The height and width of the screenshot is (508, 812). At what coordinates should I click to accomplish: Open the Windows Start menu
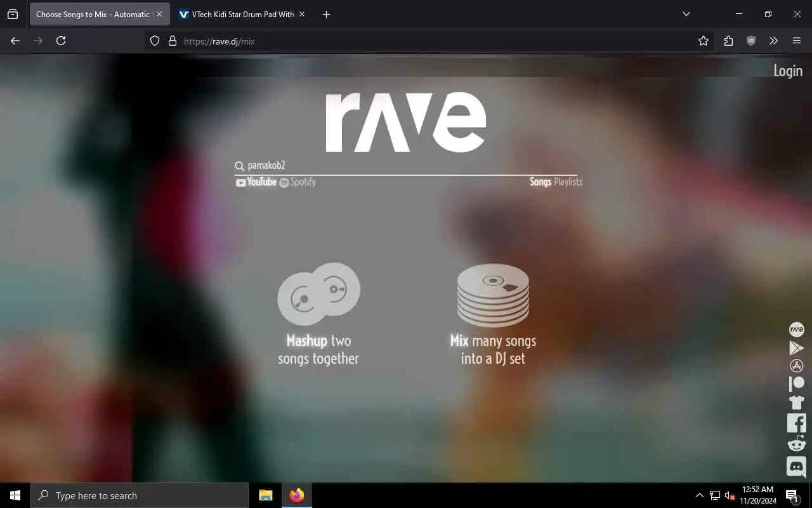15,495
